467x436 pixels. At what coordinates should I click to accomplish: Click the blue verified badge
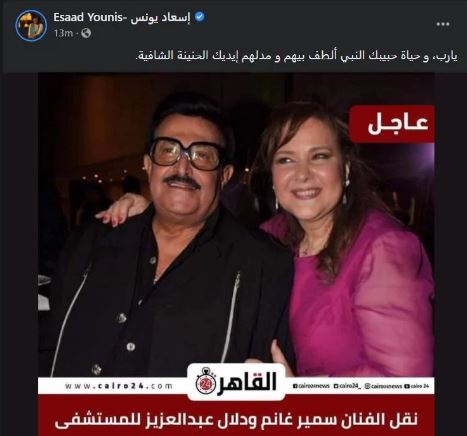(x=200, y=16)
